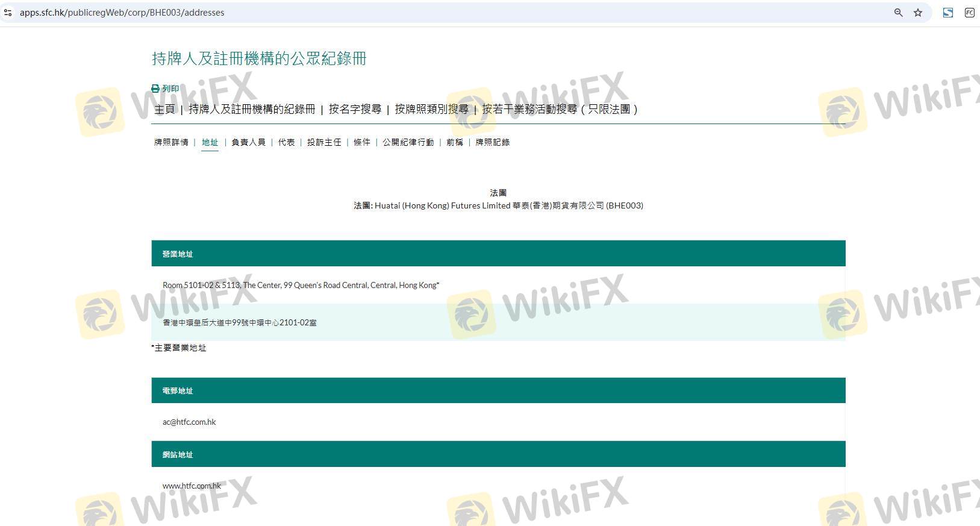Bookmark this page with the star icon
This screenshot has width=980, height=526.
click(x=918, y=13)
